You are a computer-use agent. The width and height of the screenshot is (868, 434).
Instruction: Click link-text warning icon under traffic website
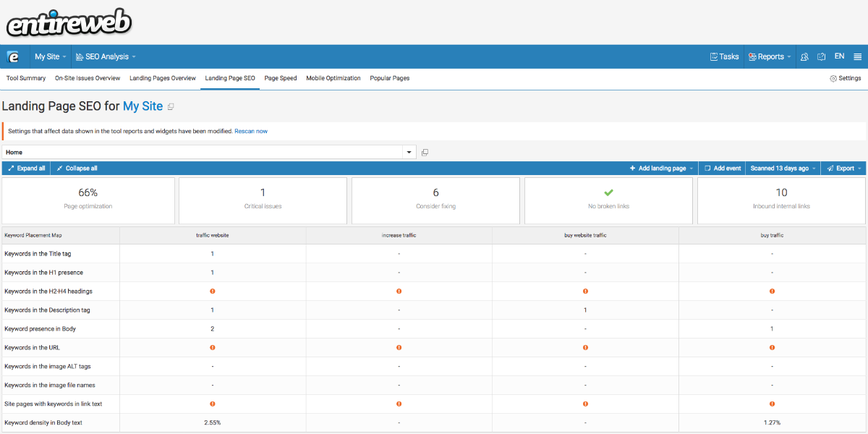pos(213,404)
